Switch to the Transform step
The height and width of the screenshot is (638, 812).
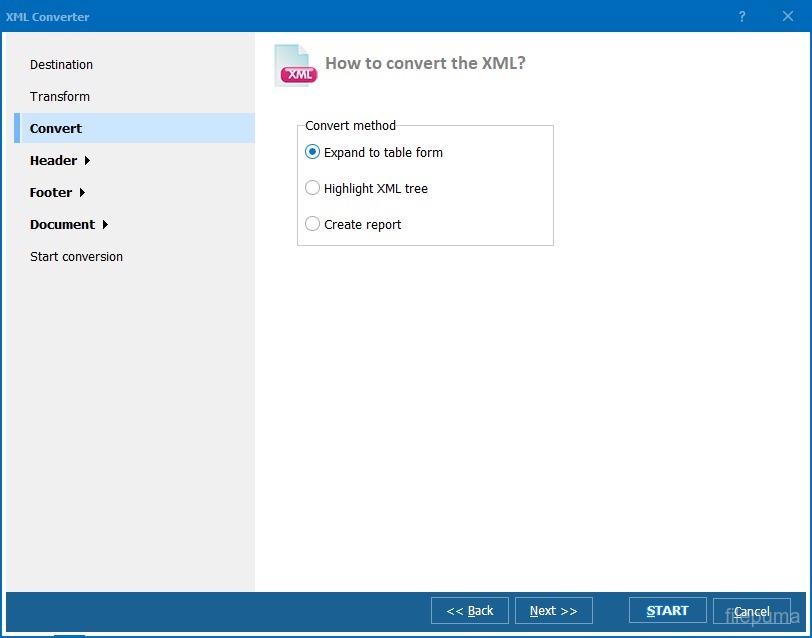pyautogui.click(x=60, y=97)
